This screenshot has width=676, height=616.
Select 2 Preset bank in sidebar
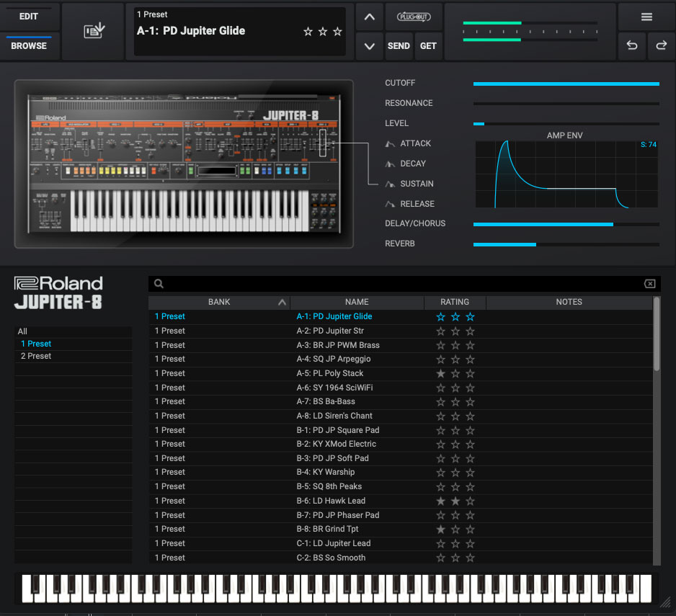coord(74,356)
